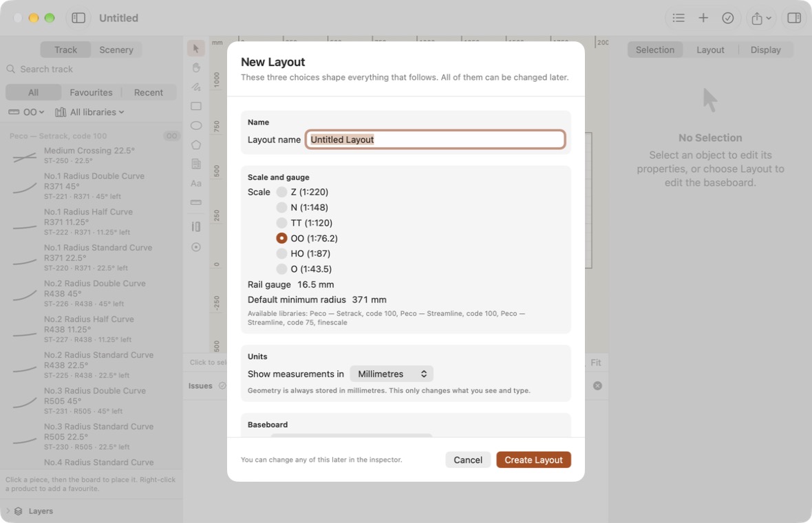The image size is (812, 523).
Task: Click the circled checkmark icon in toolbar
Action: click(x=727, y=18)
